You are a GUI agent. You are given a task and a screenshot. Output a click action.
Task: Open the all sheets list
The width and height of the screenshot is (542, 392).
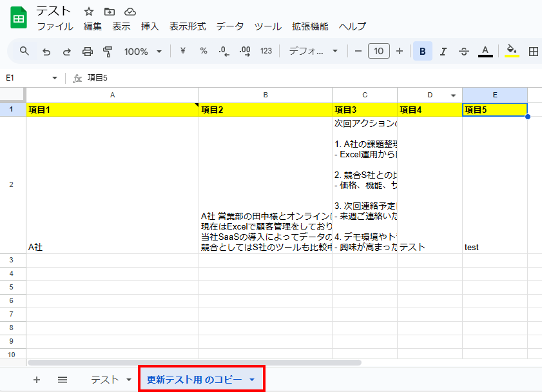click(x=63, y=380)
